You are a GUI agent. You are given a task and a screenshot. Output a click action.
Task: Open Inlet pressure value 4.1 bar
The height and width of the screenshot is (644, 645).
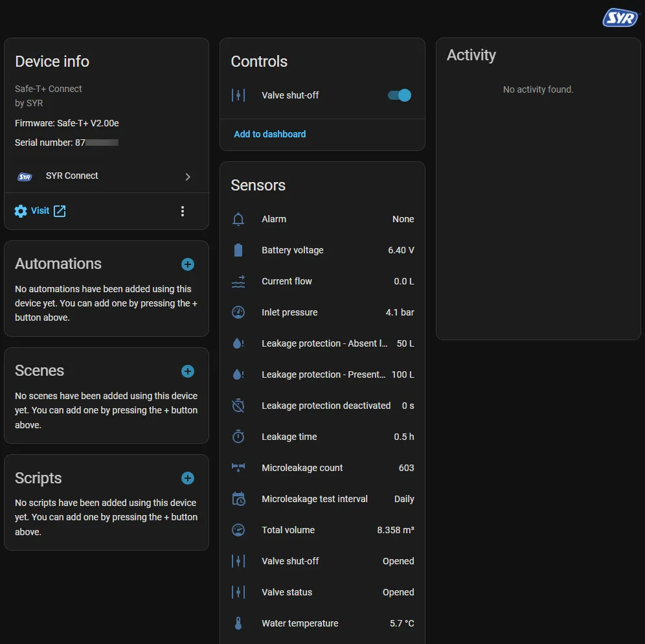[400, 312]
